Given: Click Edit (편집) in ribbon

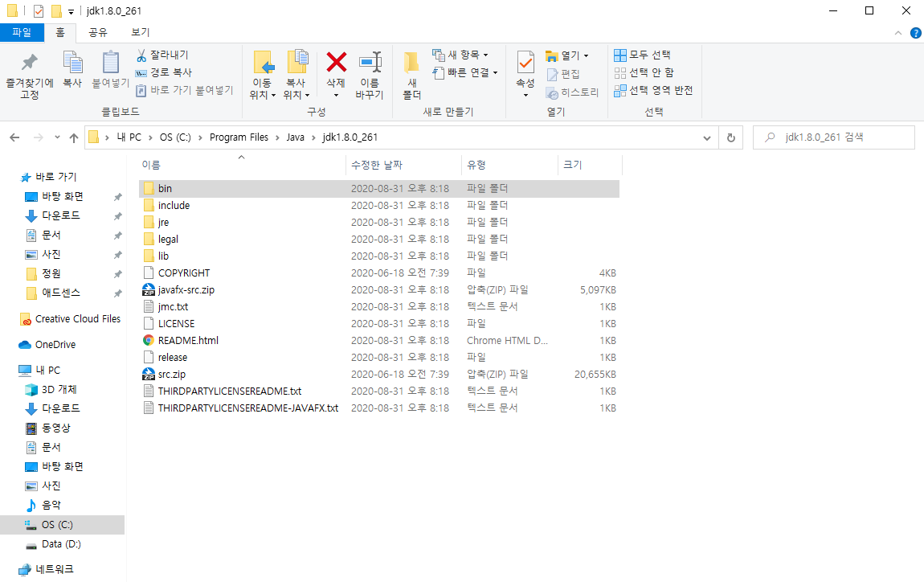Looking at the screenshot, I should [x=563, y=74].
